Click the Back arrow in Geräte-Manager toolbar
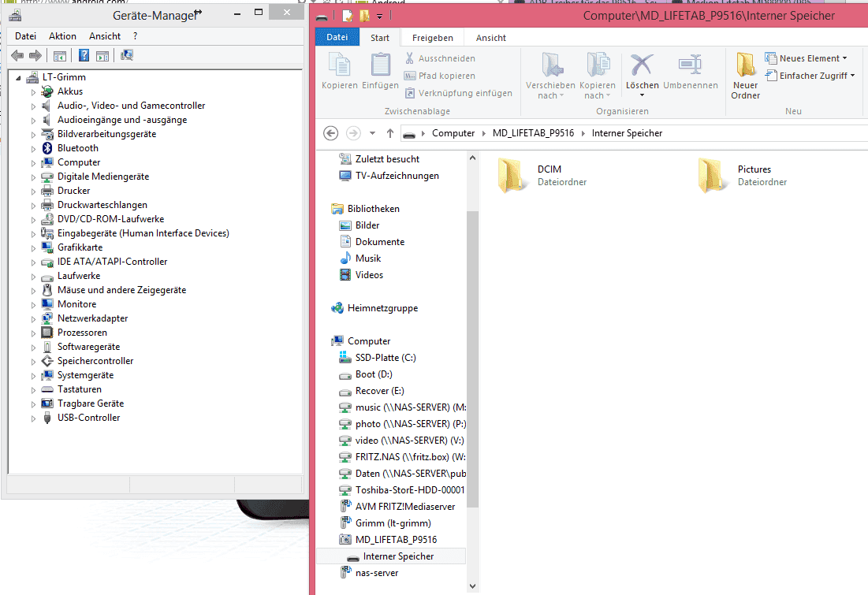 click(17, 55)
